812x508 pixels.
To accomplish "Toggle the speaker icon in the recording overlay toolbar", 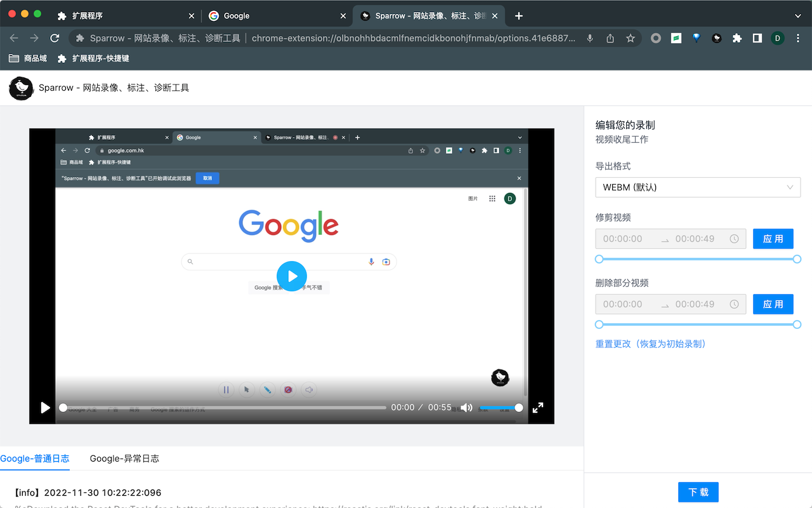I will tap(309, 389).
